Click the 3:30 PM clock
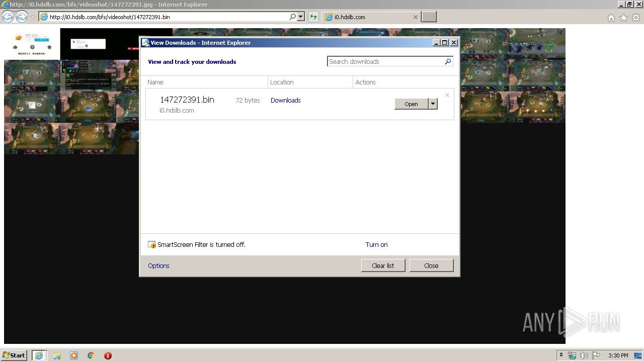The height and width of the screenshot is (362, 644). coord(618,355)
